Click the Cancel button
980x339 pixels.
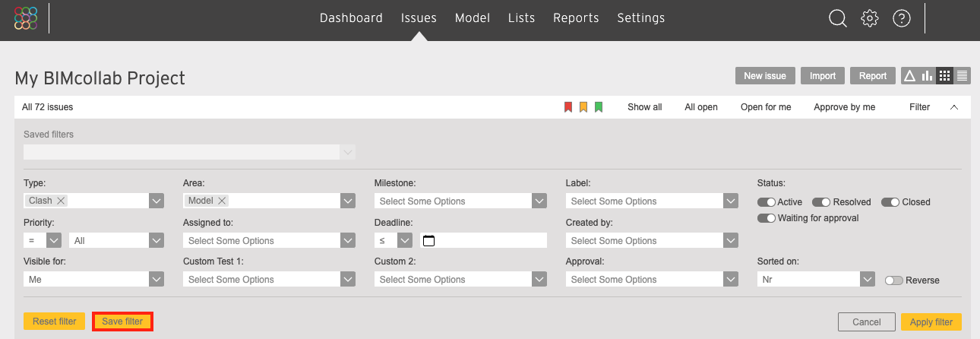click(x=866, y=322)
